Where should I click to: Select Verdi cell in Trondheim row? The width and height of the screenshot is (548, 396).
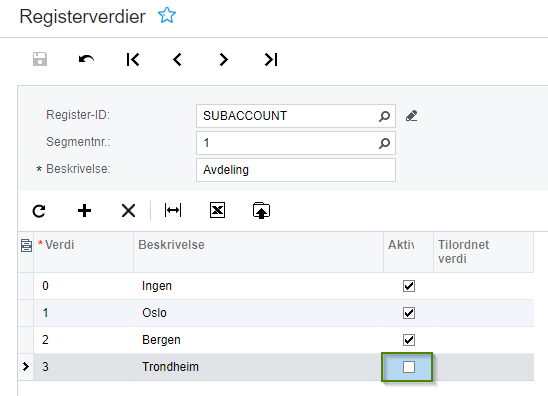(x=84, y=367)
